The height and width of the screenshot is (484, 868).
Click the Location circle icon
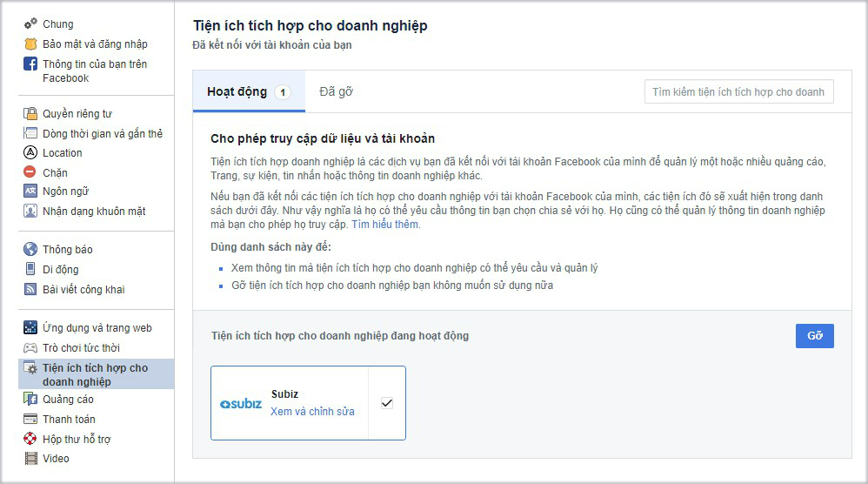[30, 152]
